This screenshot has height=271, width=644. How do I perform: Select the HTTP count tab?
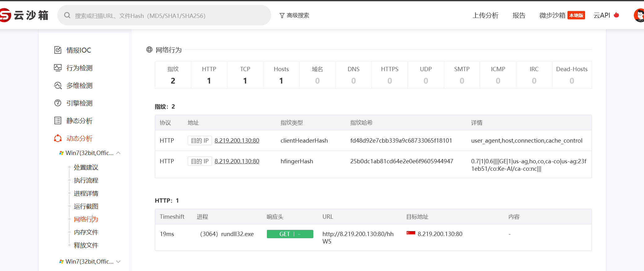(209, 75)
